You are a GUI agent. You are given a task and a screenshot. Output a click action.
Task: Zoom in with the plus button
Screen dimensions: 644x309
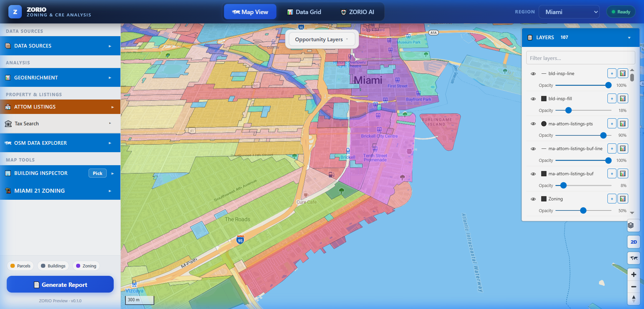click(634, 274)
